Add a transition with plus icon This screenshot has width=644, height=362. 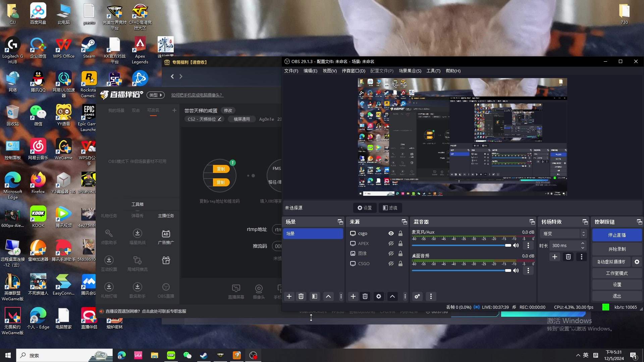tap(555, 257)
